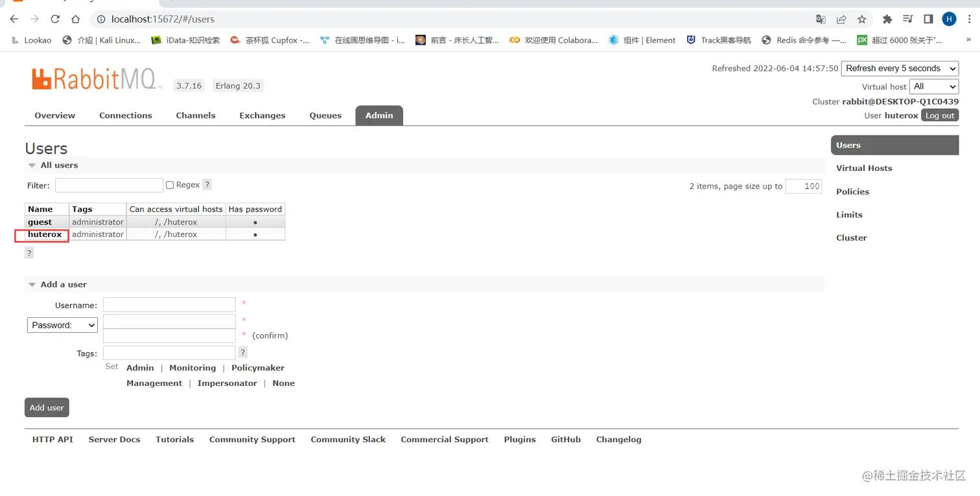Click the RabbitMQ logo
Screen dimensions: 980x496
(x=97, y=79)
